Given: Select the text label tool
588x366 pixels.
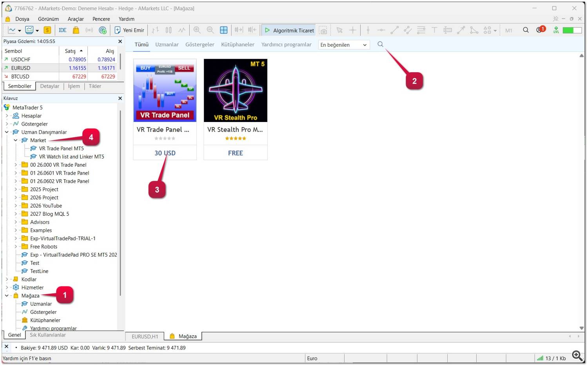Looking at the screenshot, I should coord(448,30).
